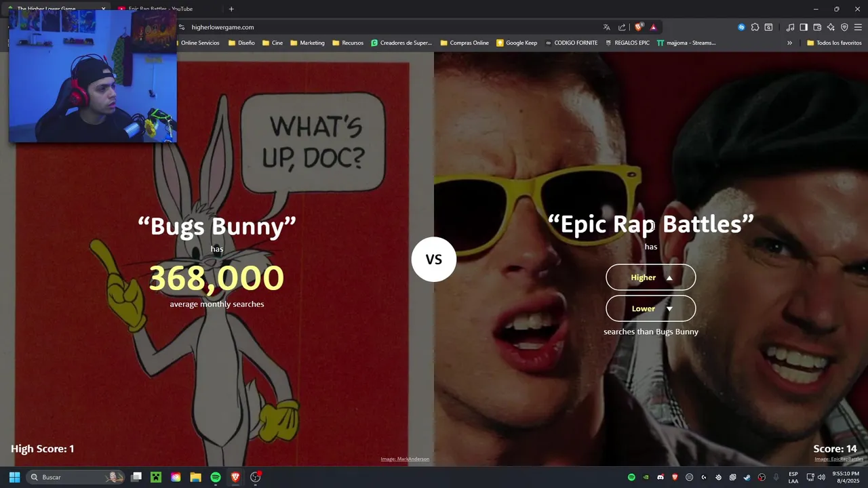Open Spotify from the taskbar
Viewport: 868px width, 488px height.
point(216,477)
